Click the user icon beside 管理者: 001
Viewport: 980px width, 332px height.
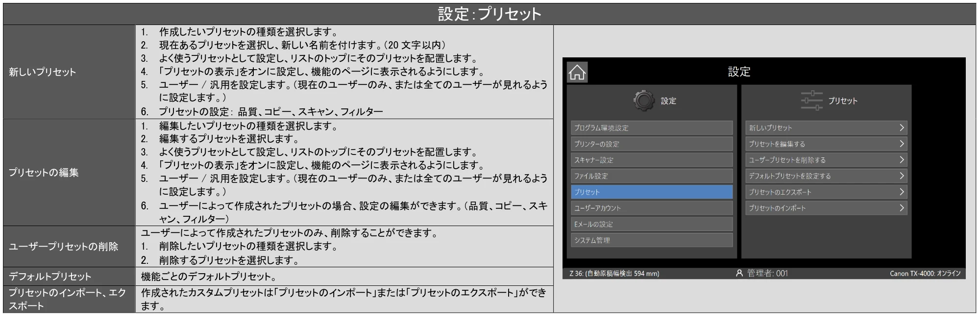[x=739, y=273]
